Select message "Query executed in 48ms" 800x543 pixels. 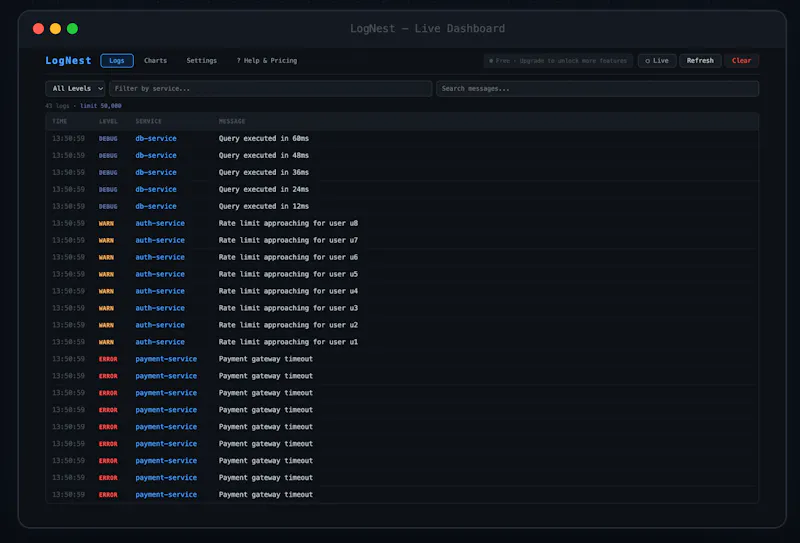click(264, 155)
